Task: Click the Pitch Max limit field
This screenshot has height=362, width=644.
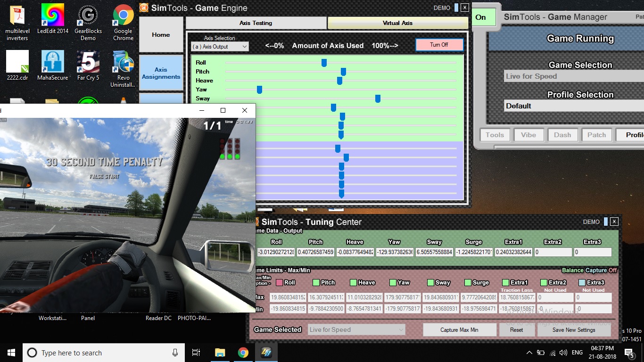Action: point(327,297)
